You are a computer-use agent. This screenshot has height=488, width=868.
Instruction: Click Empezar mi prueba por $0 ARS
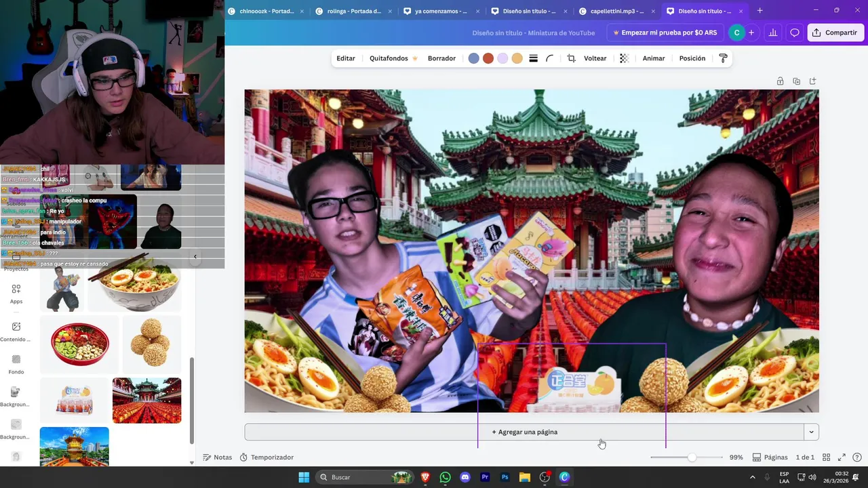[665, 33]
